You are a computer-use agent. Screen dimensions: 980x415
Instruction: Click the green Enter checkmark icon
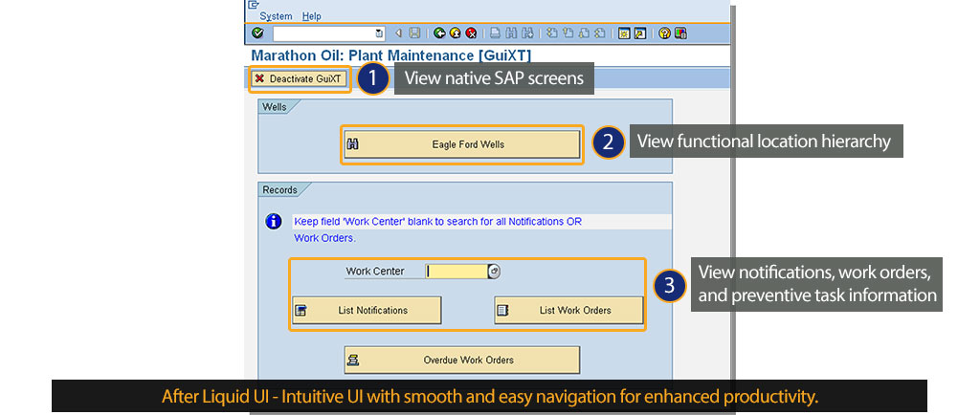[257, 33]
